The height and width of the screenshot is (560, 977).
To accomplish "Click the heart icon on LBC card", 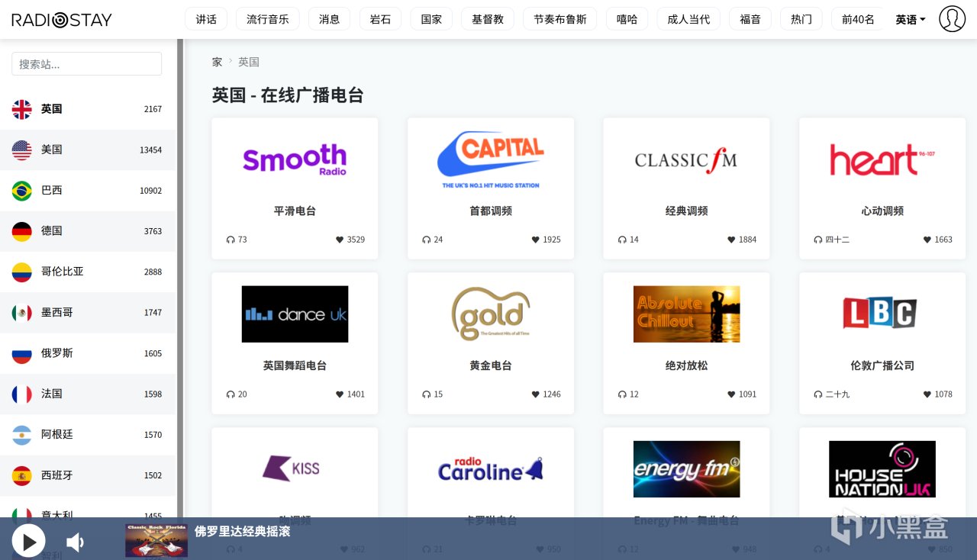I will click(x=927, y=394).
